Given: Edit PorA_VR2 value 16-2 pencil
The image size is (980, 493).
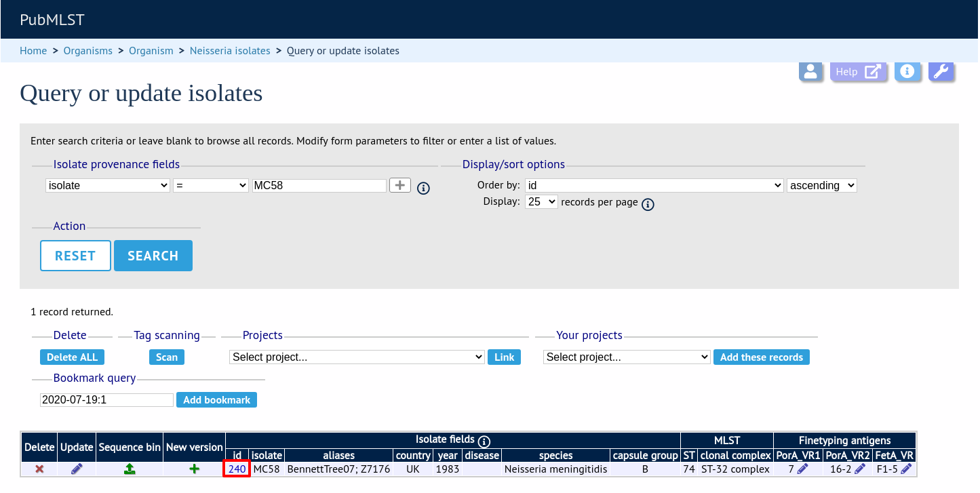Looking at the screenshot, I should (860, 469).
